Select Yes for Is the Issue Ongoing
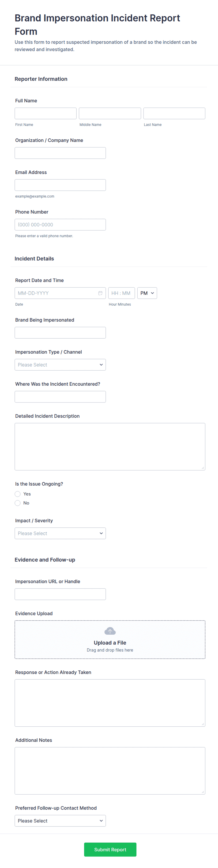The image size is (218, 868). point(18,494)
